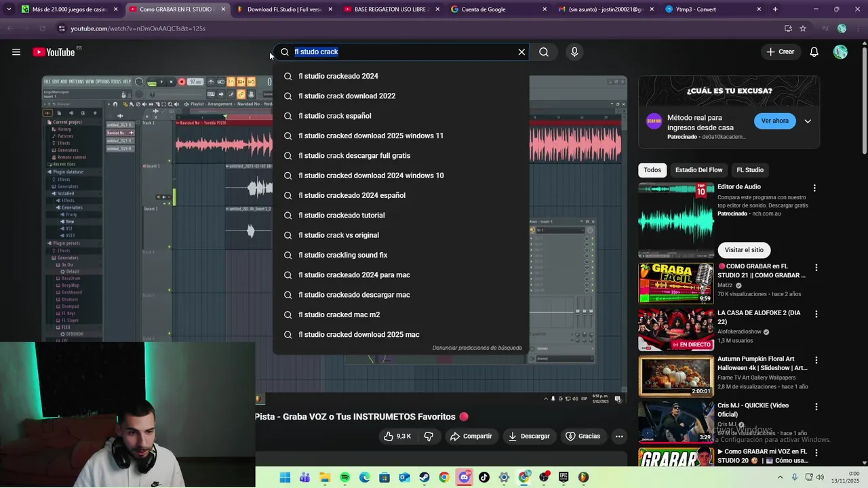The width and height of the screenshot is (868, 488).
Task: Like the video showing 9,3 K
Action: point(397,436)
